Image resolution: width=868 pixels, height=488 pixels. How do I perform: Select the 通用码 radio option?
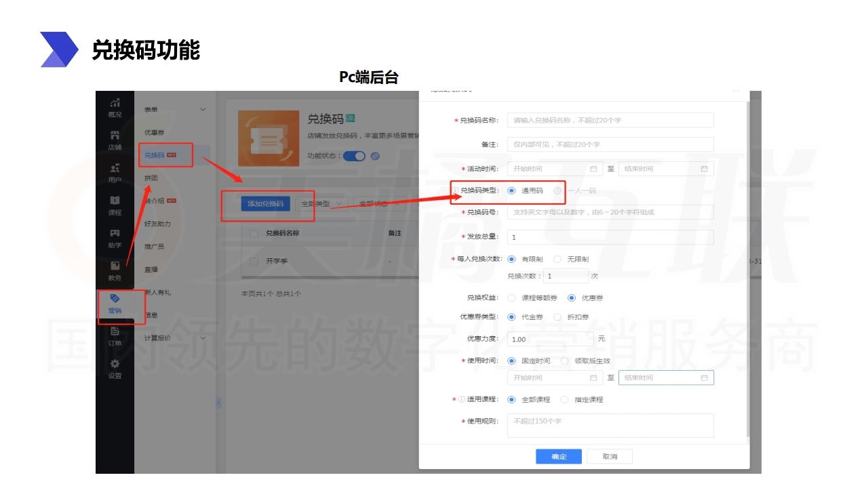511,190
